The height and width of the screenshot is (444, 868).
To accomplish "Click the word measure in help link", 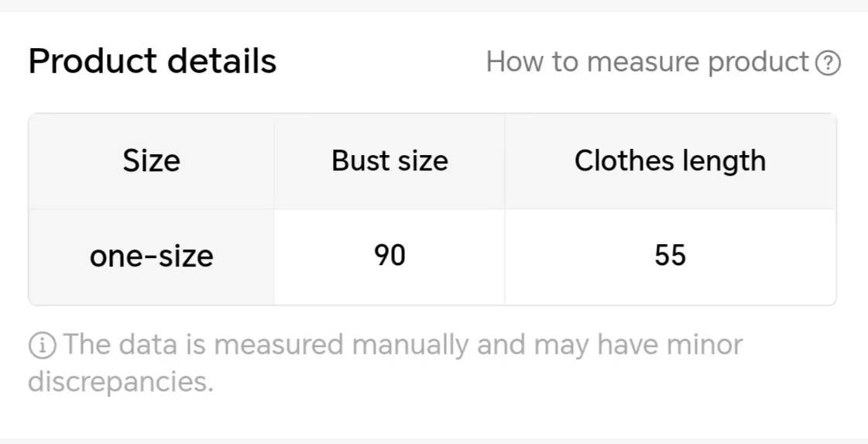I will pos(643,61).
